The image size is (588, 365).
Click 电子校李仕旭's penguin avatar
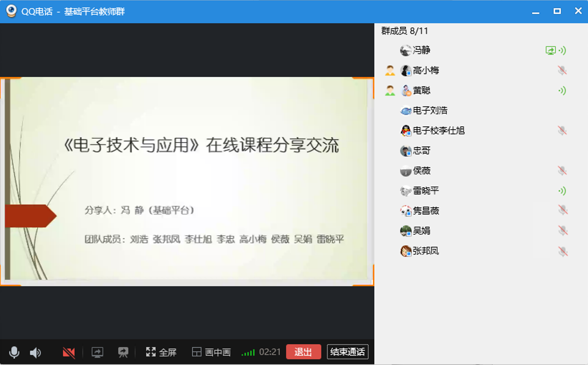[x=406, y=131]
